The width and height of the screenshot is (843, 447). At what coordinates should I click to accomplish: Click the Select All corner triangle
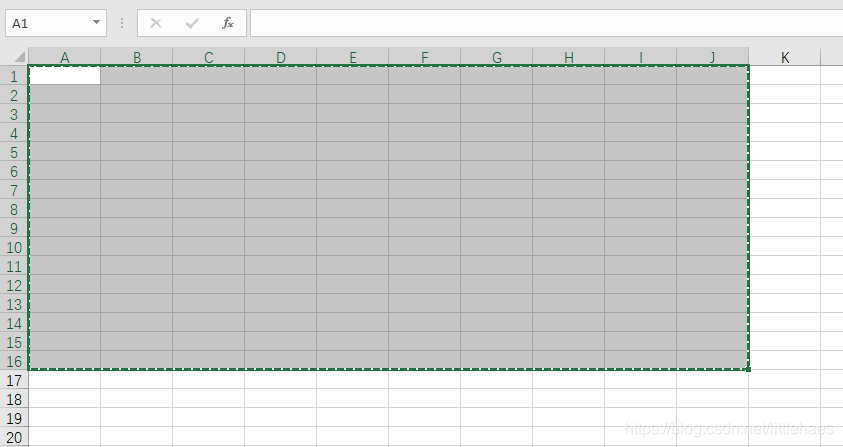point(19,57)
